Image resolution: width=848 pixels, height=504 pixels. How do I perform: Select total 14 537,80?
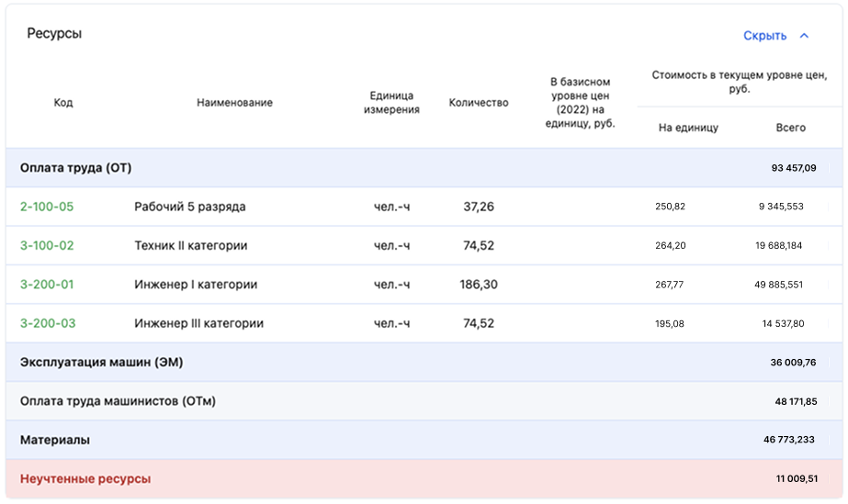click(783, 323)
